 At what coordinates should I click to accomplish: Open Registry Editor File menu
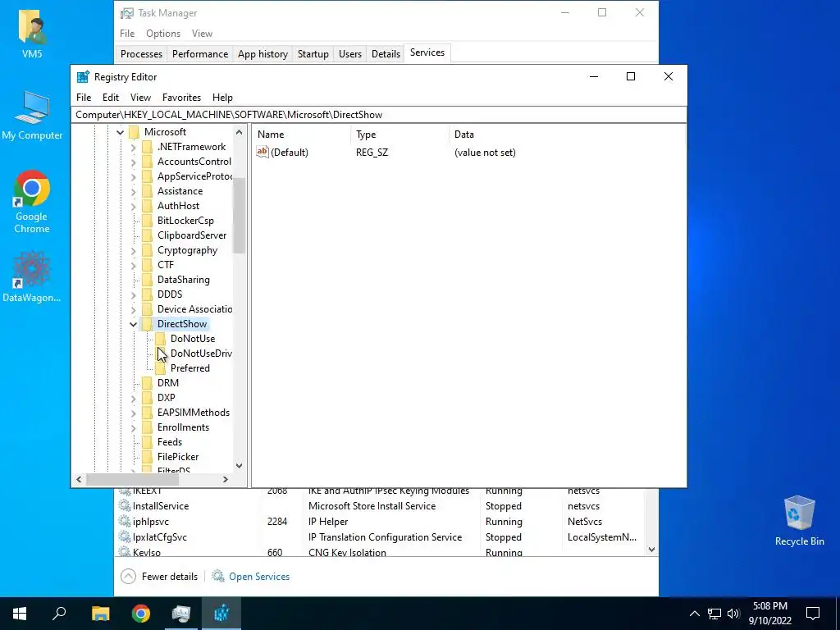point(84,98)
